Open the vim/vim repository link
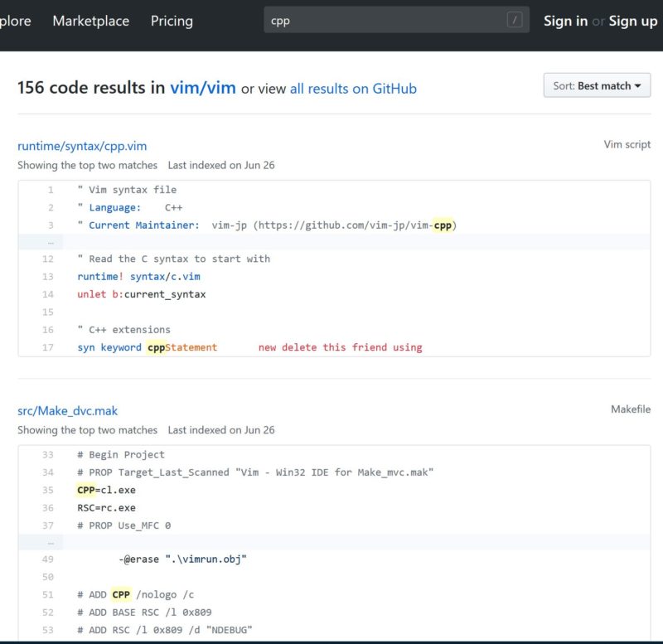The height and width of the screenshot is (644, 663). (x=203, y=88)
